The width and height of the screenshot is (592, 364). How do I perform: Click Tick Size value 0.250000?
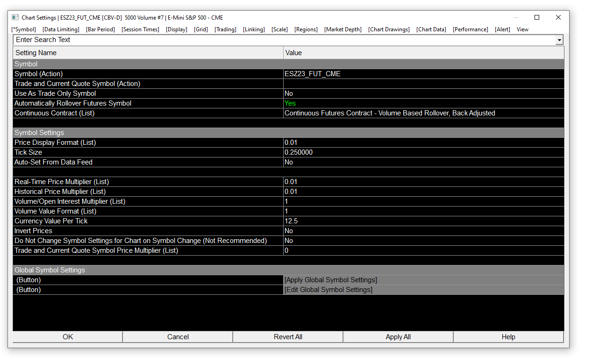point(423,152)
